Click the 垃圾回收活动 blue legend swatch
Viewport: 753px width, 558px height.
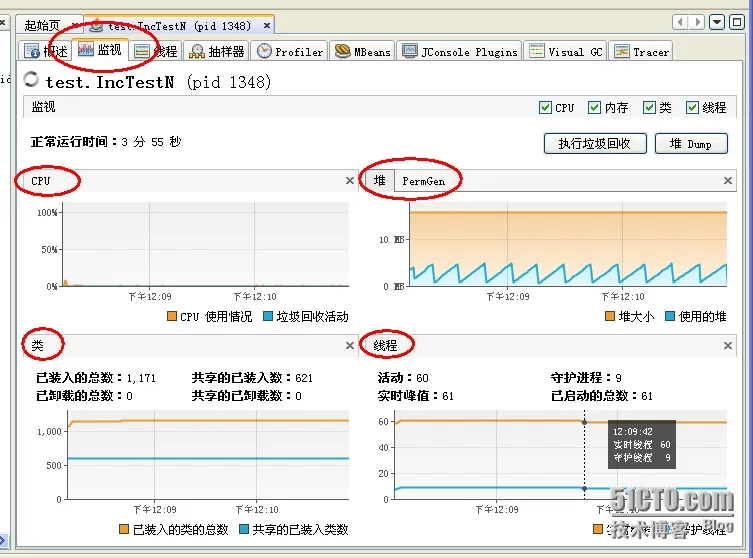[x=268, y=316]
